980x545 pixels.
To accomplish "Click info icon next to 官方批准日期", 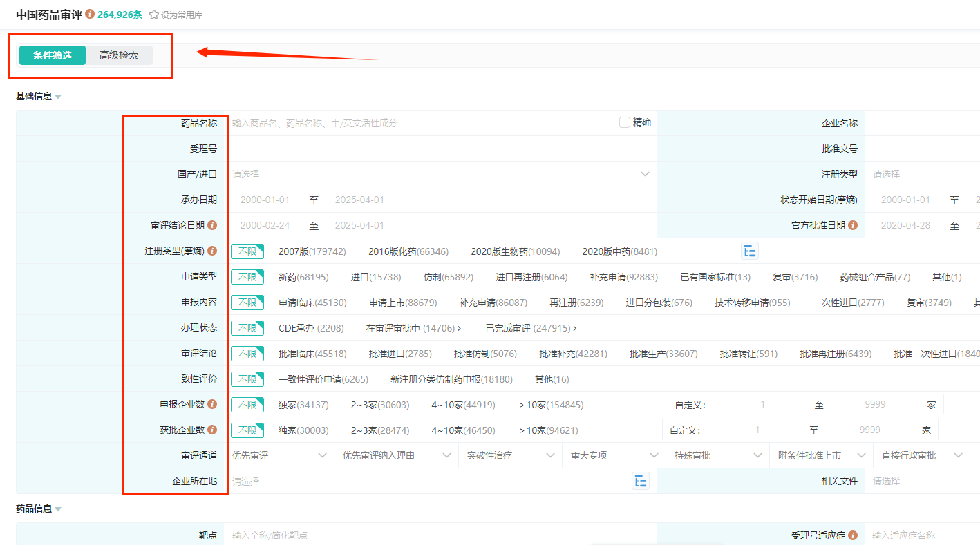I will [853, 225].
